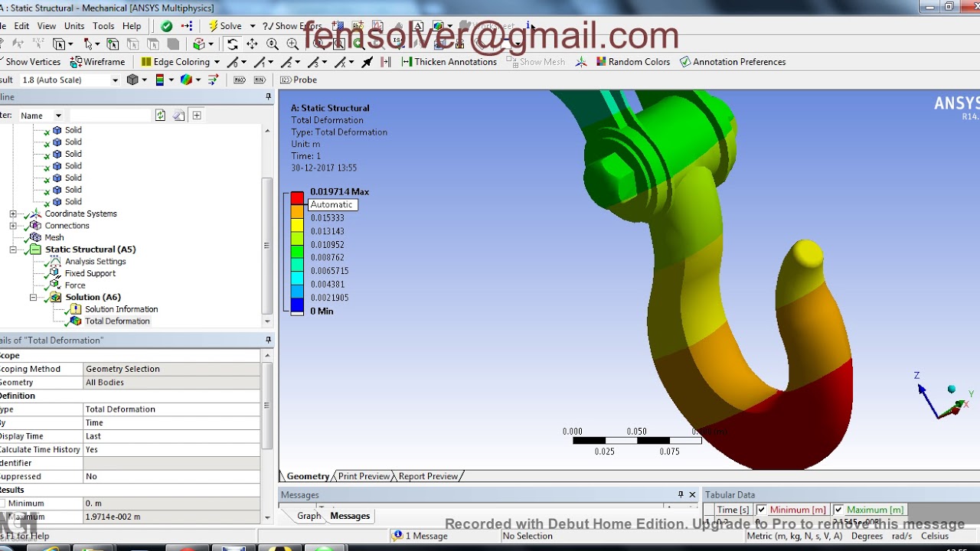Click the clear filter eraser icon
Viewport: 980px width, 551px height.
[178, 116]
